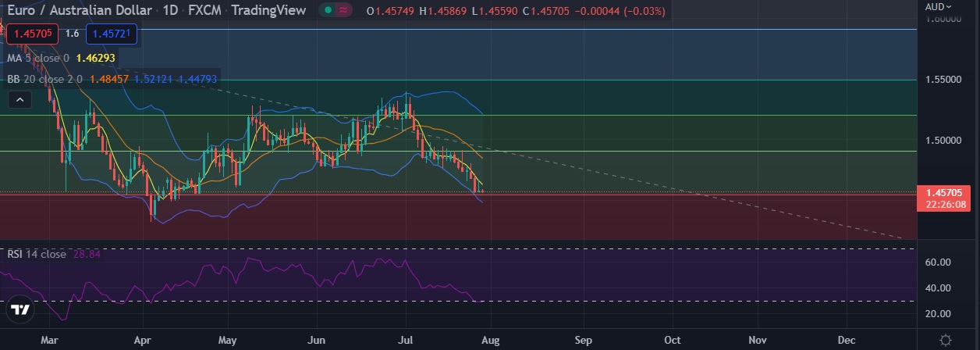Collapse the indicator legend with chevron button
This screenshot has width=980, height=350.
[x=20, y=99]
